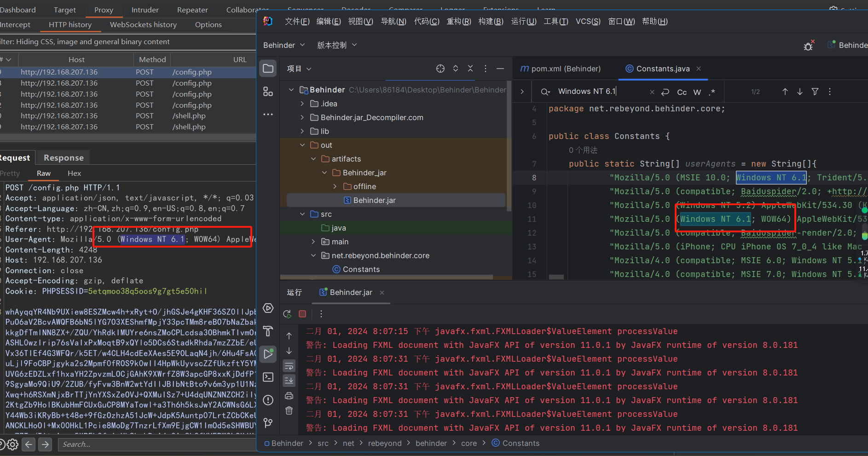Select Burp WebSockets history tab
Image resolution: width=868 pixels, height=456 pixels.
coord(143,24)
